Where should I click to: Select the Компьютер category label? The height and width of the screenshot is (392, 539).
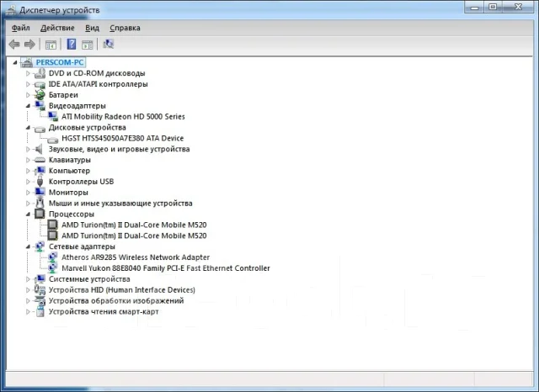point(69,171)
